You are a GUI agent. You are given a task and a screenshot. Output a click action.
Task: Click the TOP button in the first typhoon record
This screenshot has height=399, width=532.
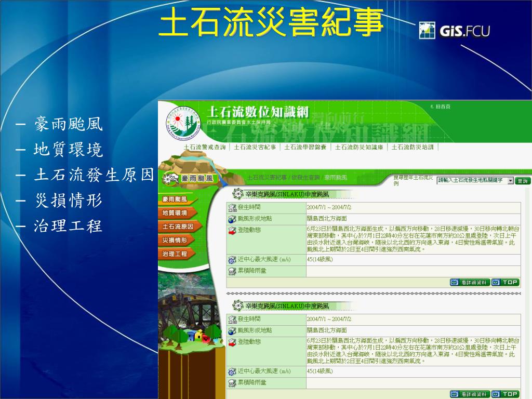(x=505, y=282)
